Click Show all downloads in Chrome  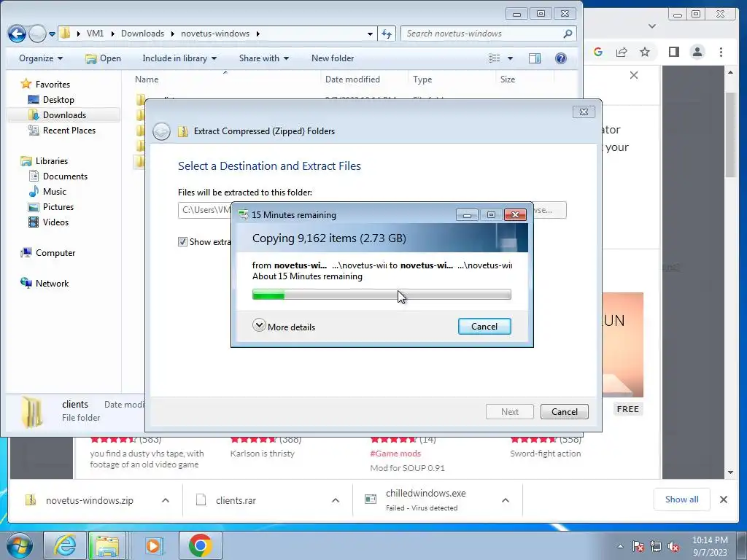(x=682, y=499)
